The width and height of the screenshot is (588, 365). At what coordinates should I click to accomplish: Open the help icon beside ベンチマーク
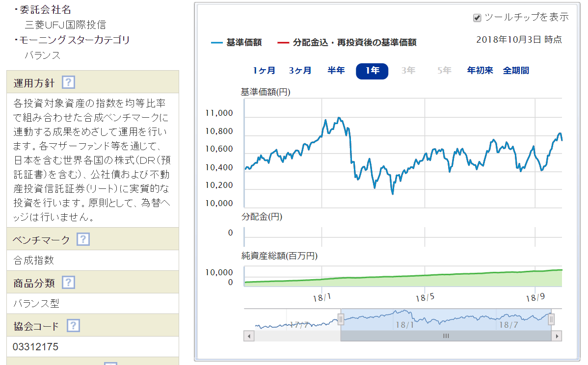pos(83,239)
